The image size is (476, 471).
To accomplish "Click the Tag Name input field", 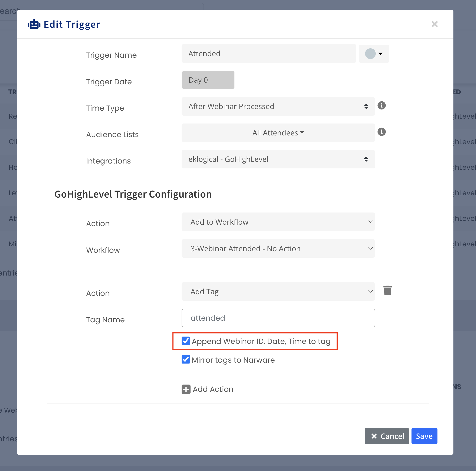I will (x=278, y=318).
